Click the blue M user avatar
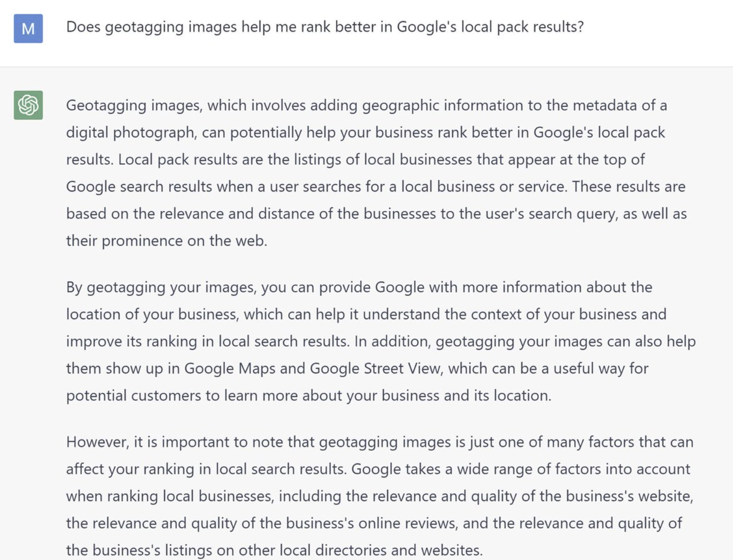The image size is (733, 560). click(x=28, y=28)
